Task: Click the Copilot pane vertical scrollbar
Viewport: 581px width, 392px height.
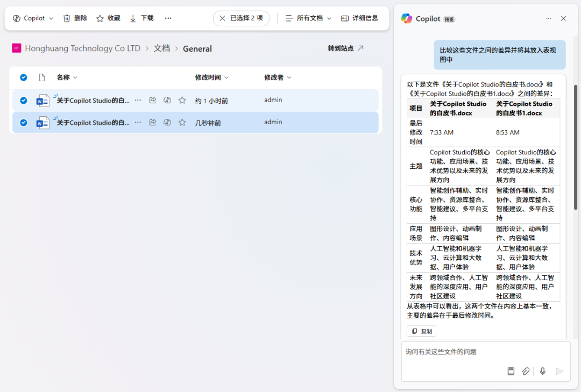Action: point(576,147)
